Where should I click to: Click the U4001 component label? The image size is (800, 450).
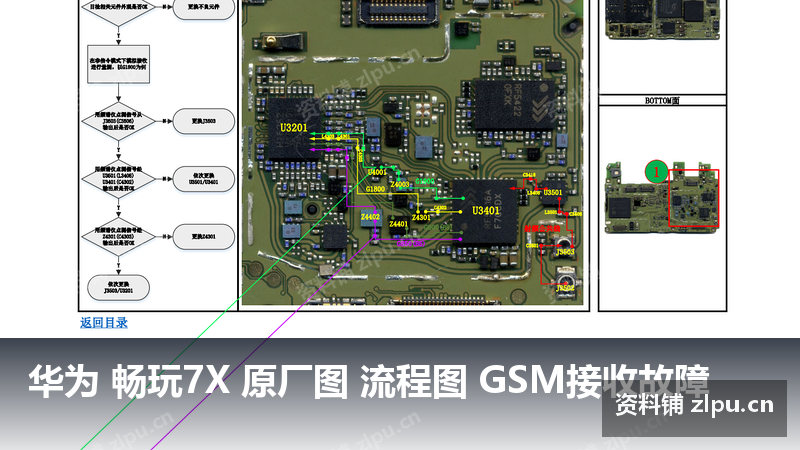377,172
